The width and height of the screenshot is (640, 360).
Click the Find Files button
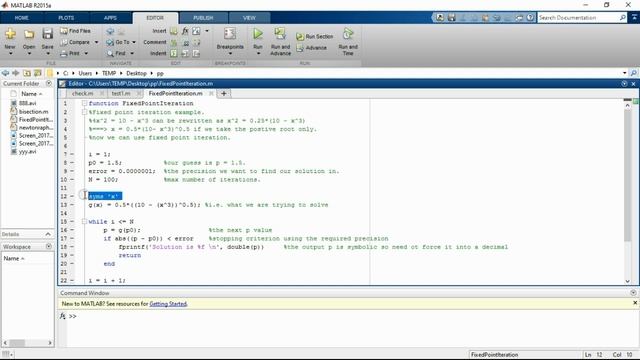click(76, 31)
